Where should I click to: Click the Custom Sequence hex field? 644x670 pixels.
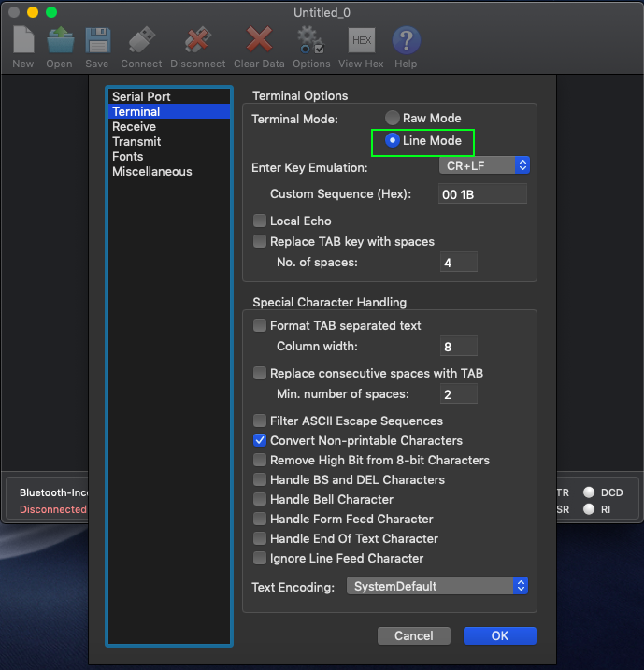(x=482, y=194)
